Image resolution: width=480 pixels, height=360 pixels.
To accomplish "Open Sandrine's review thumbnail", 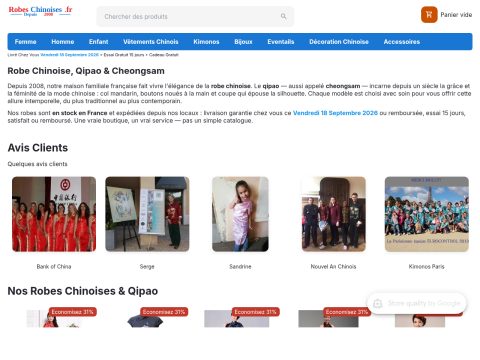I will point(240,214).
